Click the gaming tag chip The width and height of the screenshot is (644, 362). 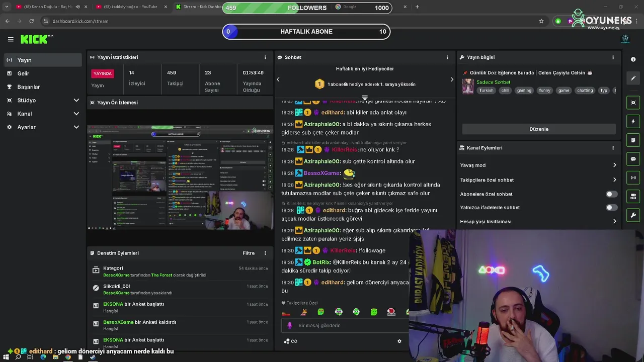click(524, 90)
